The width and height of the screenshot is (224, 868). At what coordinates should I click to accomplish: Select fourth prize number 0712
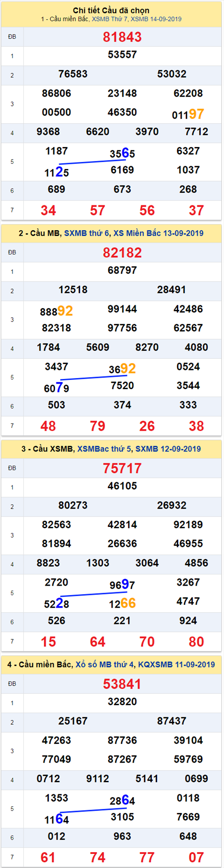pyautogui.click(x=48, y=778)
